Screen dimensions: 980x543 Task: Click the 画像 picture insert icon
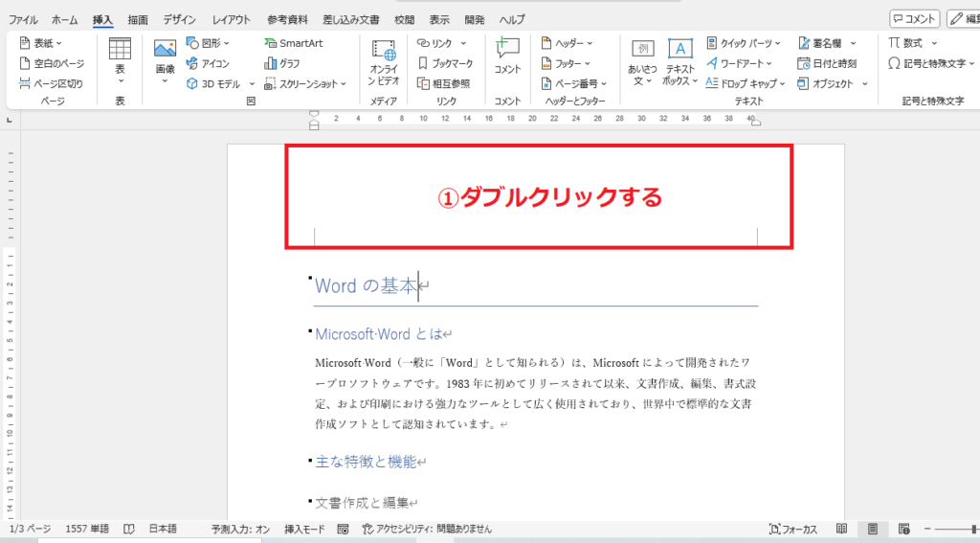tap(165, 50)
